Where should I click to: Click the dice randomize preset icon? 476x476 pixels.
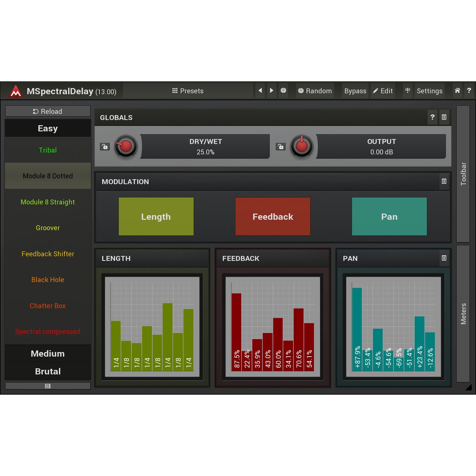point(284,91)
